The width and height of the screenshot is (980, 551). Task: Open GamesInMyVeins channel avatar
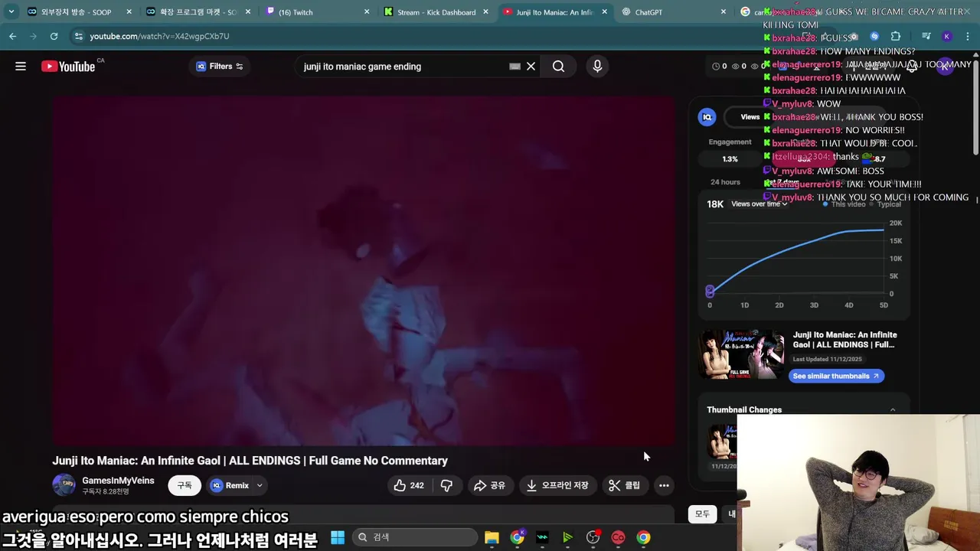64,485
